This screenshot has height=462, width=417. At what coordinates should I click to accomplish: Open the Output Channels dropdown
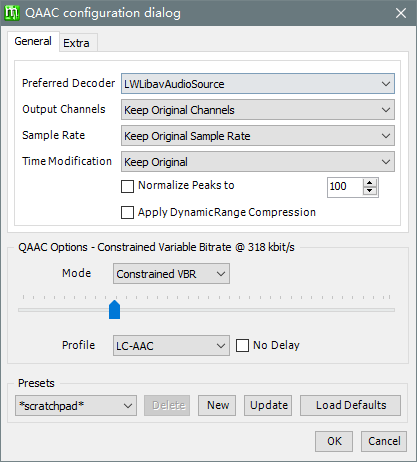[x=258, y=110]
